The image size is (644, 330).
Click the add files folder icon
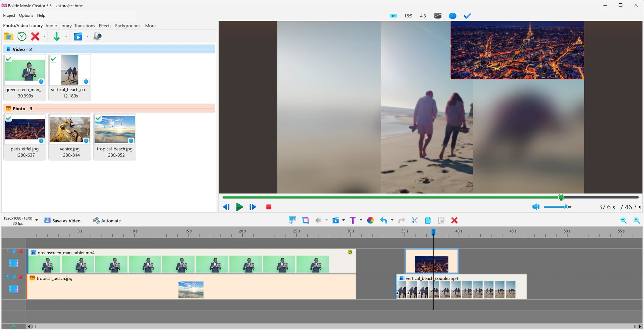[8, 36]
